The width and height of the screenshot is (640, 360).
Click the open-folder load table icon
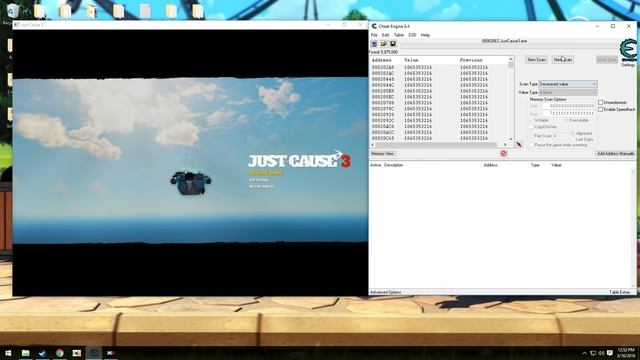pos(384,44)
